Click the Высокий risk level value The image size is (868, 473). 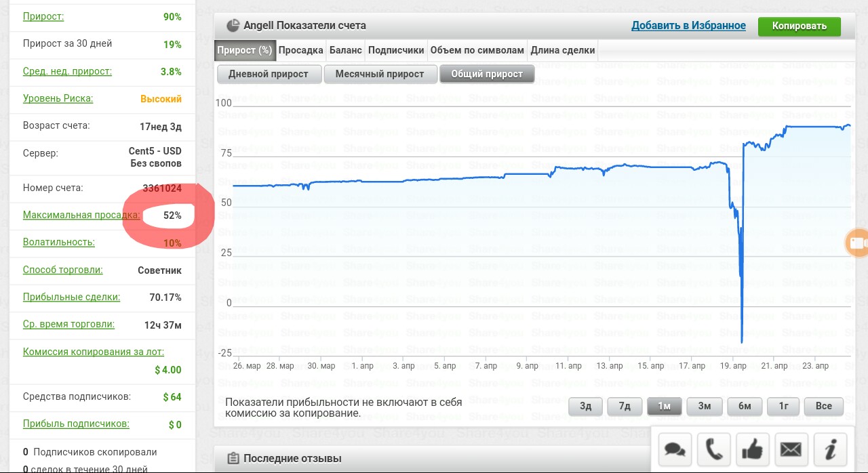161,99
